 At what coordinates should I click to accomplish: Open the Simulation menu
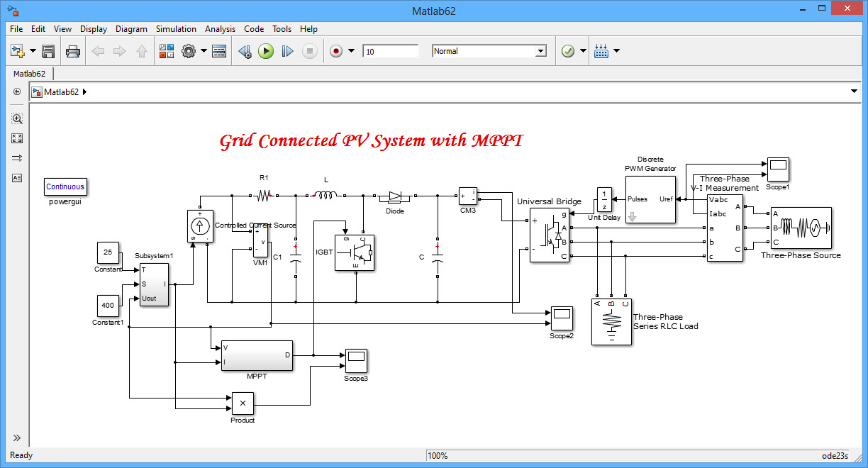pyautogui.click(x=176, y=29)
